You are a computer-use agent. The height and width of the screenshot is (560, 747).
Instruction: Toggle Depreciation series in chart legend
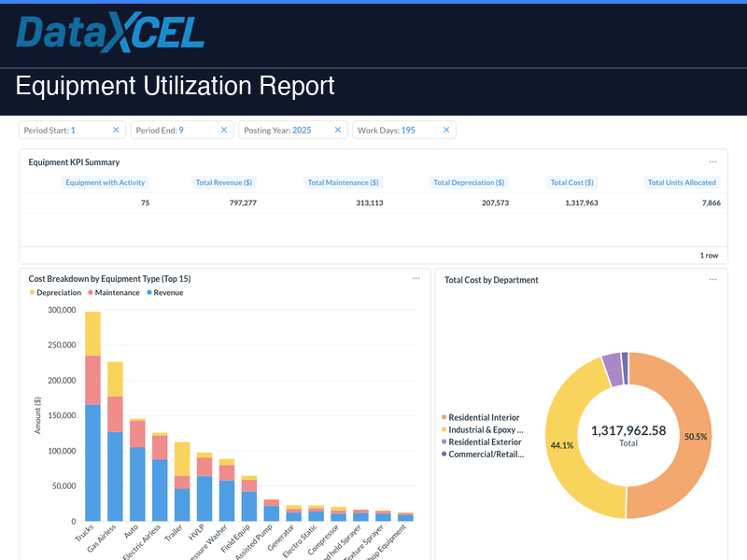click(x=54, y=293)
